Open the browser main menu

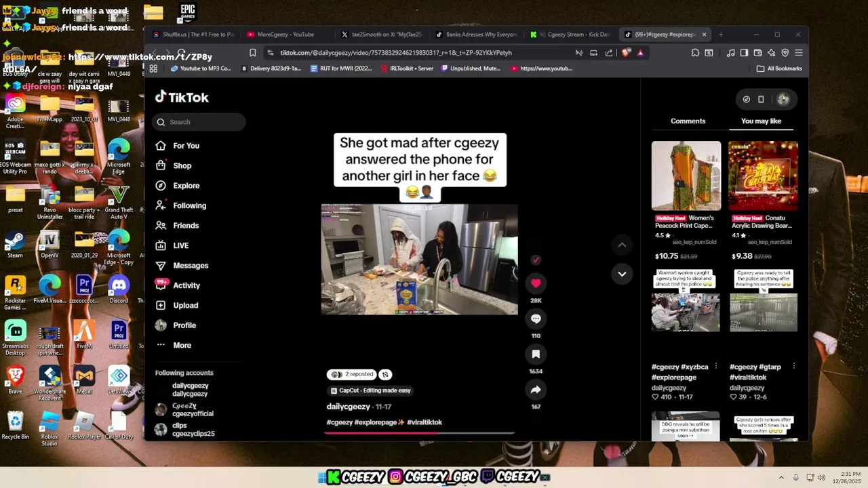click(799, 53)
